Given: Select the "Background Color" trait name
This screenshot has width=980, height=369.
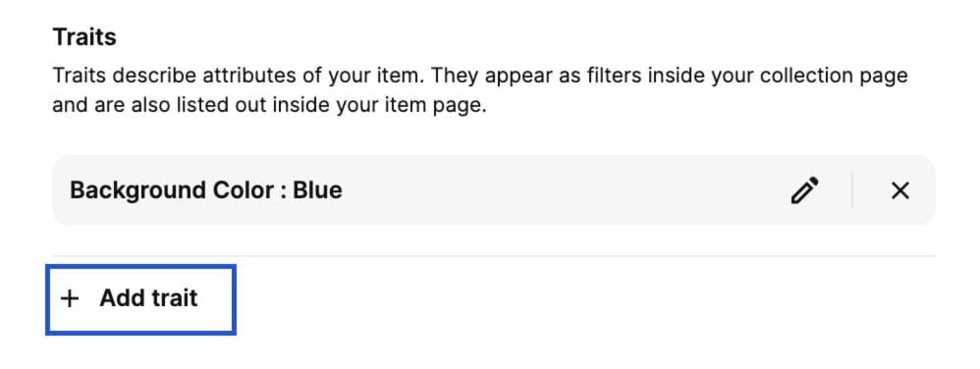Looking at the screenshot, I should point(172,190).
